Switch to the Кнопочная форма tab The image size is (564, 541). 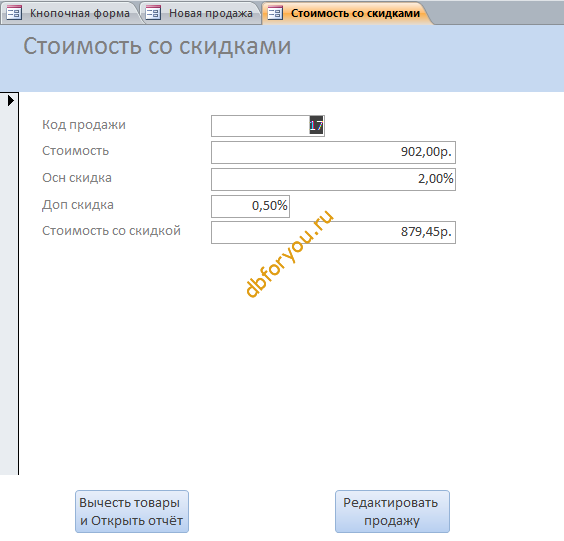click(70, 13)
